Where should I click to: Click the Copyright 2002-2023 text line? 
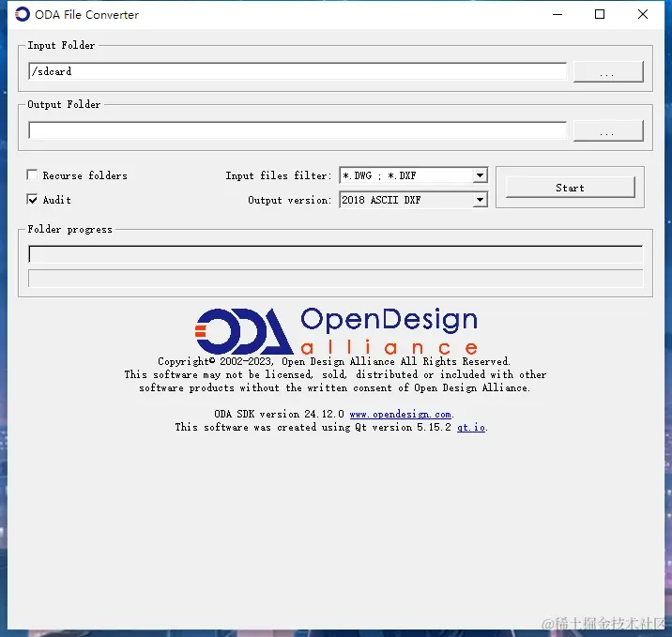click(334, 361)
